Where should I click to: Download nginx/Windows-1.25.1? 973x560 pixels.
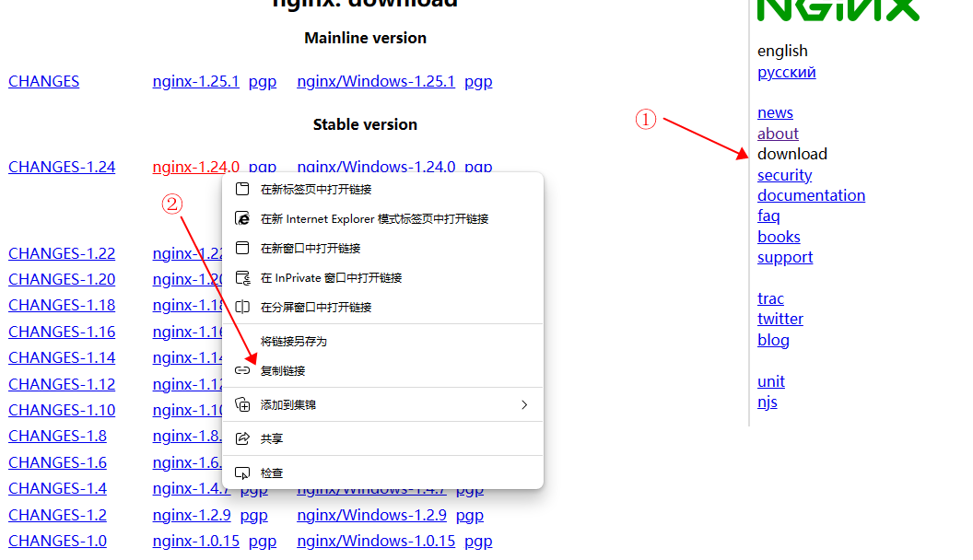(375, 81)
